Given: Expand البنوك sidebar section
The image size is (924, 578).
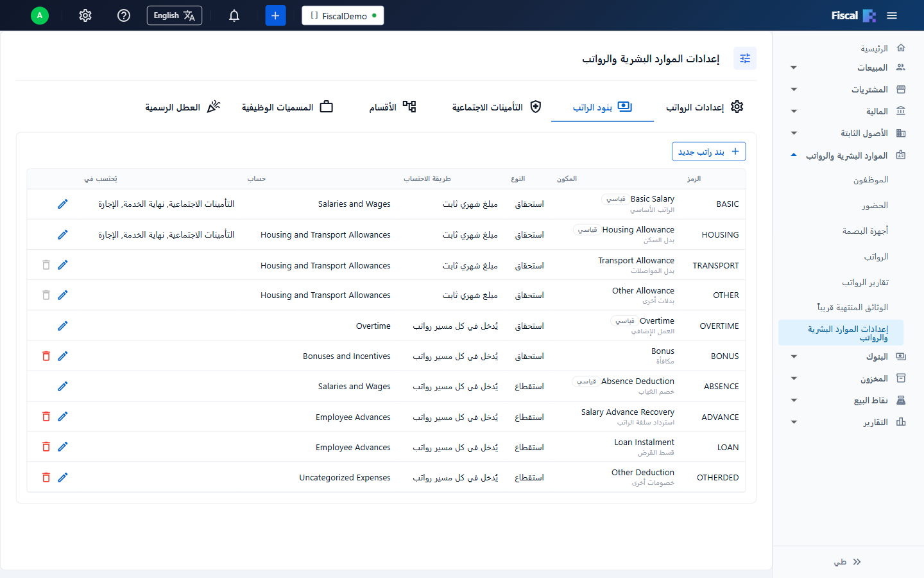Looking at the screenshot, I should coord(848,356).
